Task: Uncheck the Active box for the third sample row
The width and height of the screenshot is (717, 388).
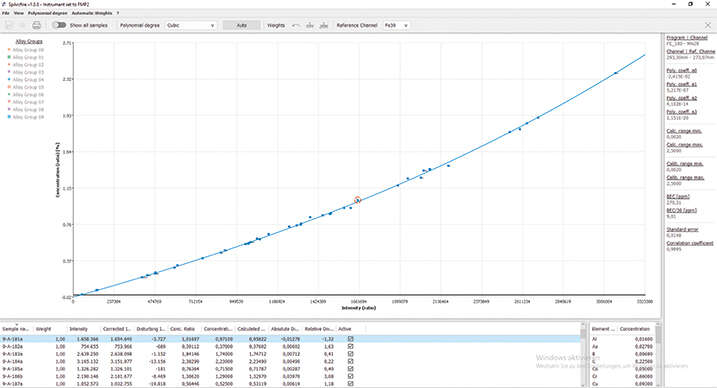Action: coord(351,354)
